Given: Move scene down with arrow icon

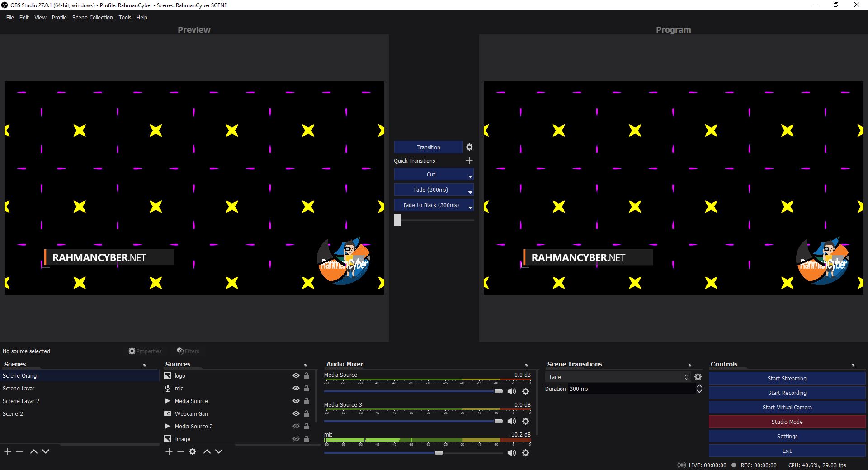Looking at the screenshot, I should click(46, 451).
